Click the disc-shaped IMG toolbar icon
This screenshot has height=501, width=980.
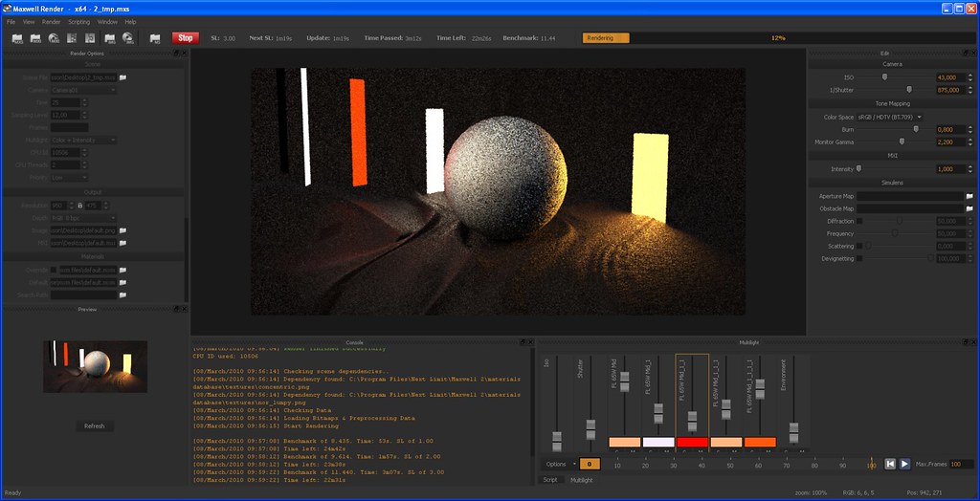(128, 38)
